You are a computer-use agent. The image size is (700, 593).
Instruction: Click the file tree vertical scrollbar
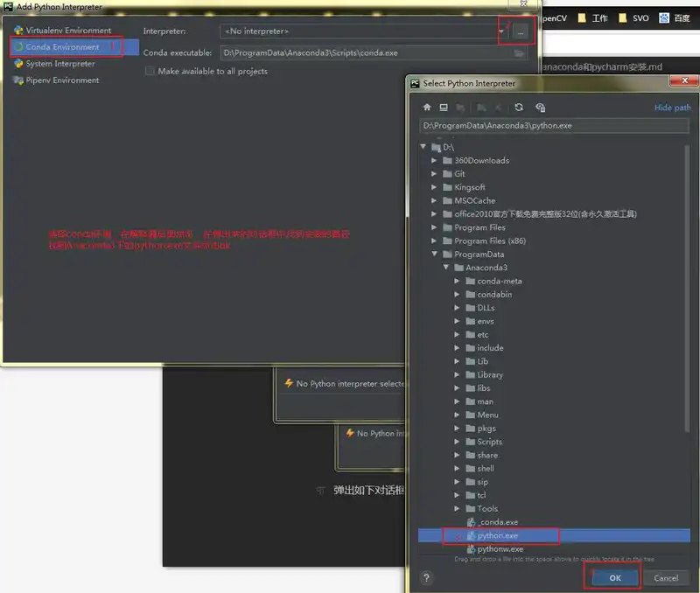coord(687,289)
